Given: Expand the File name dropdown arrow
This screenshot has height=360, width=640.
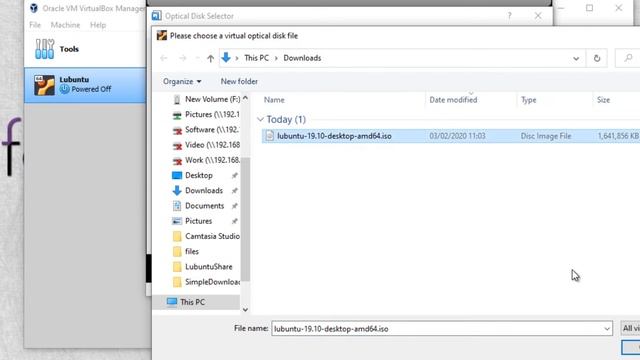Looking at the screenshot, I should [607, 329].
